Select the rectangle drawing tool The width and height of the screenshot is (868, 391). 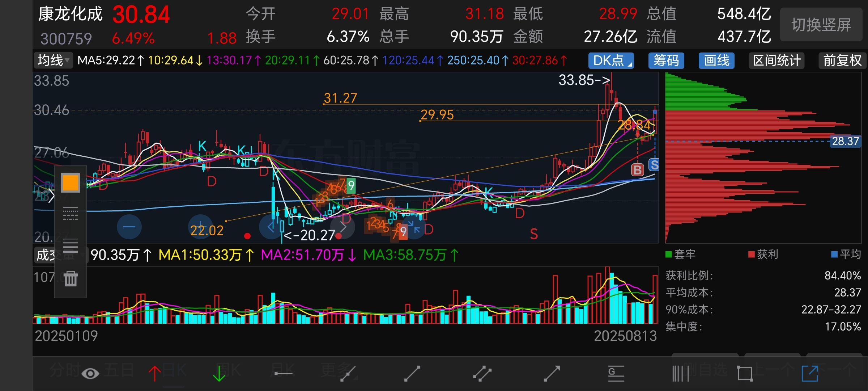pos(745,373)
